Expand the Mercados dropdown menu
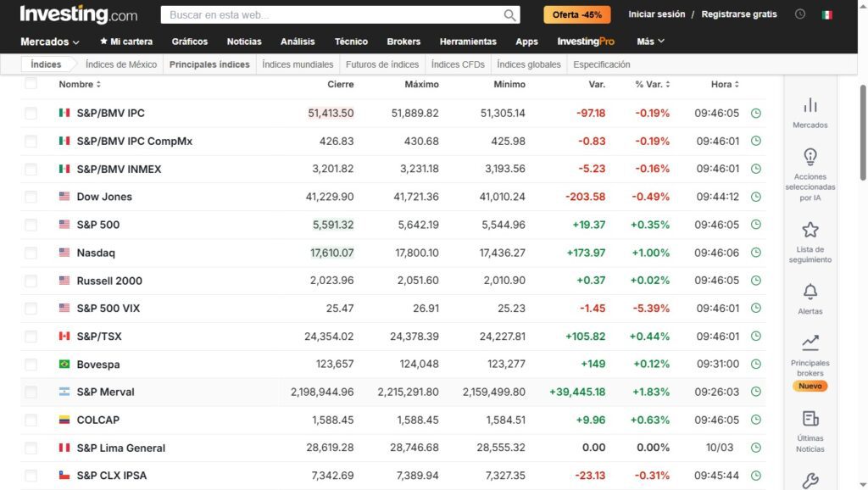 coord(50,42)
